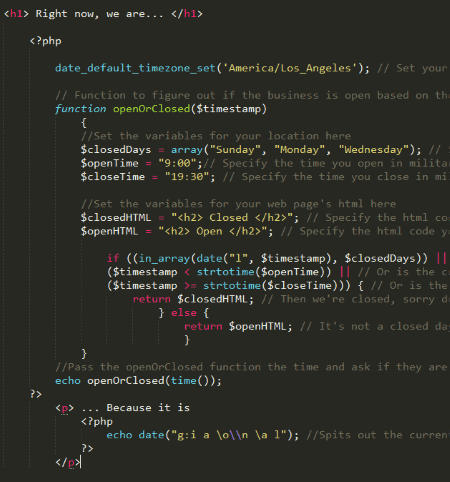Click the date format string "g:i a \o\\n \a l"

[x=228, y=435]
